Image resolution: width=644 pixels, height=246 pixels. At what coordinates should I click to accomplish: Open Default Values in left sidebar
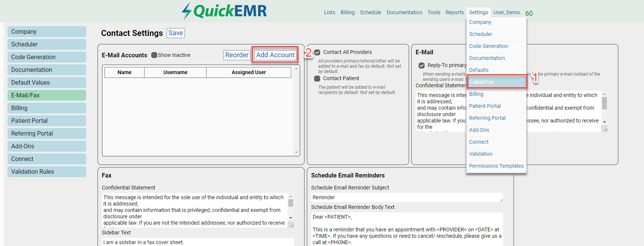[47, 83]
